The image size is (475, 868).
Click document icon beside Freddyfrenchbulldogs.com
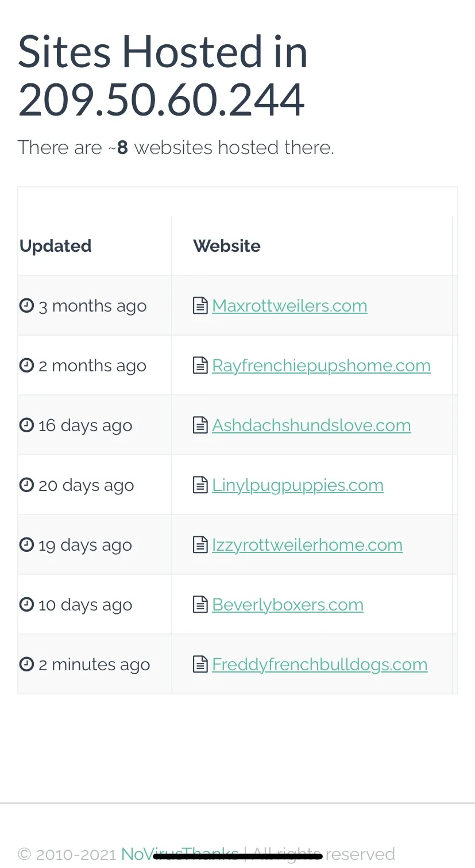coord(200,665)
